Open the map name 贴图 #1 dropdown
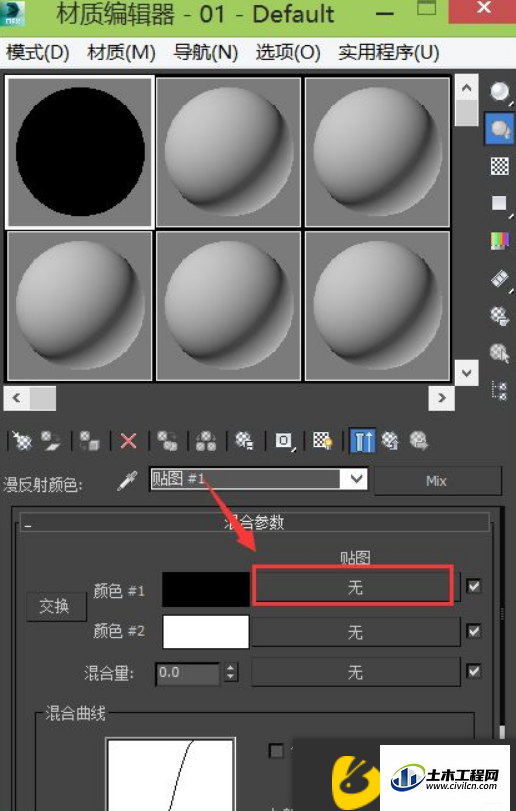 click(x=356, y=479)
